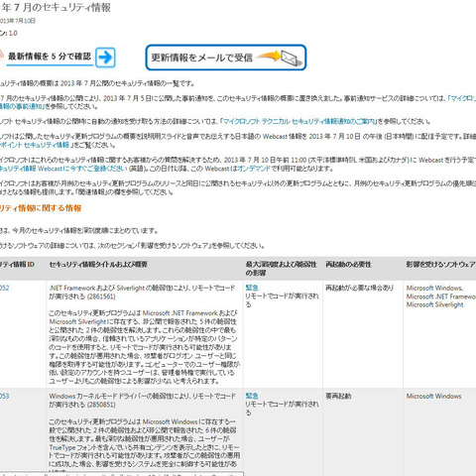The image size is (476, 476).
Task: Click the リモートでコードが実行される impact text in 052 row
Action: (x=282, y=300)
